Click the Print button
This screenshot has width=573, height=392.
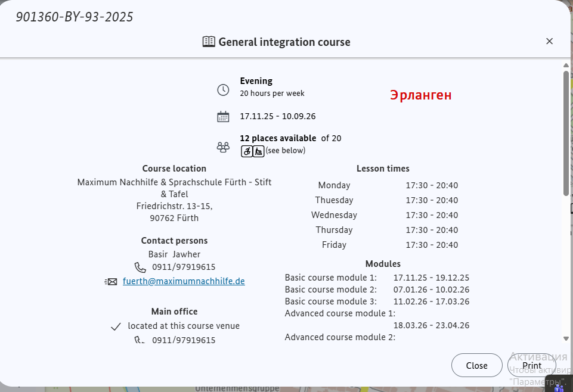tap(532, 365)
